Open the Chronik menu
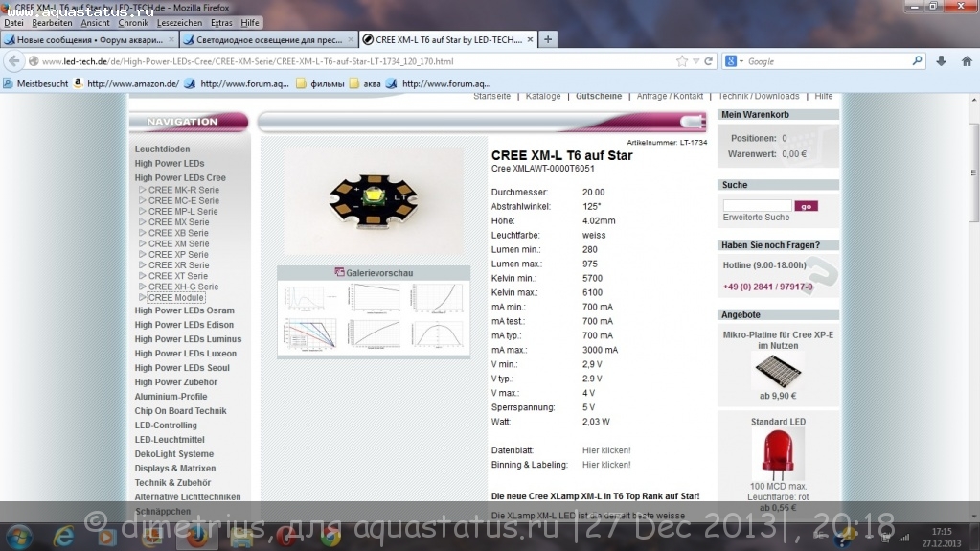The height and width of the screenshot is (551, 980). (x=133, y=22)
